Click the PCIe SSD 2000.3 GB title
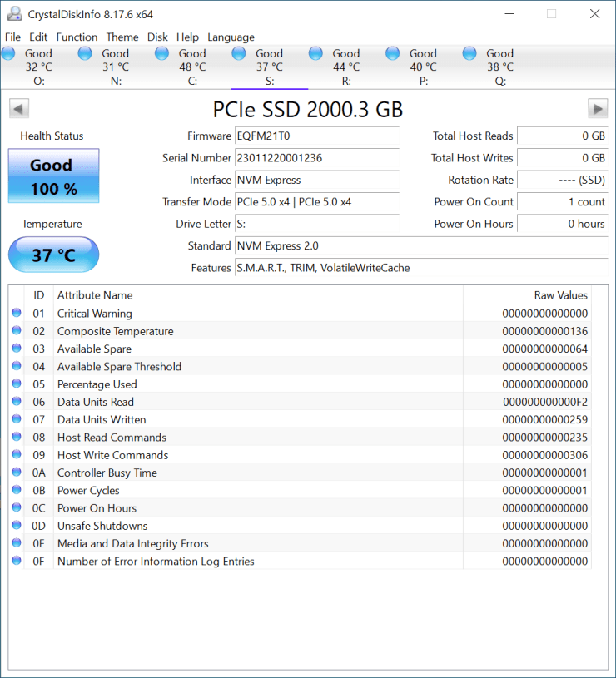This screenshot has height=678, width=616. [x=308, y=110]
